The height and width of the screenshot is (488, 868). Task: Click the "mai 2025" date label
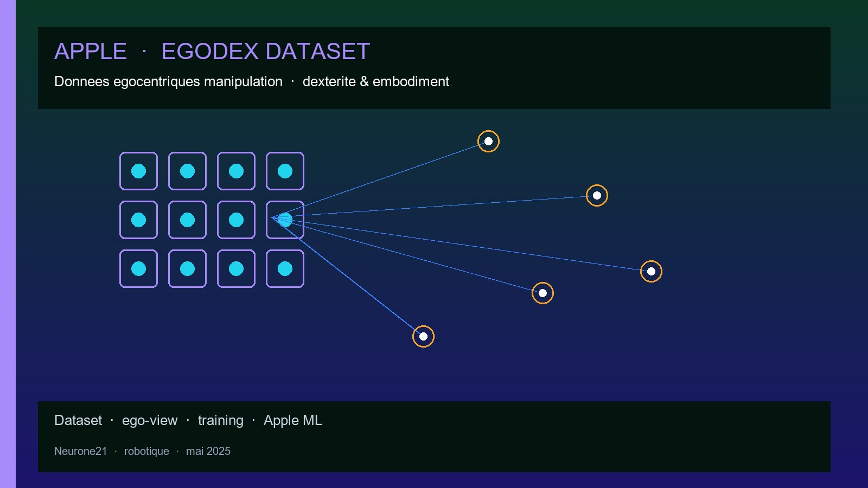(208, 451)
